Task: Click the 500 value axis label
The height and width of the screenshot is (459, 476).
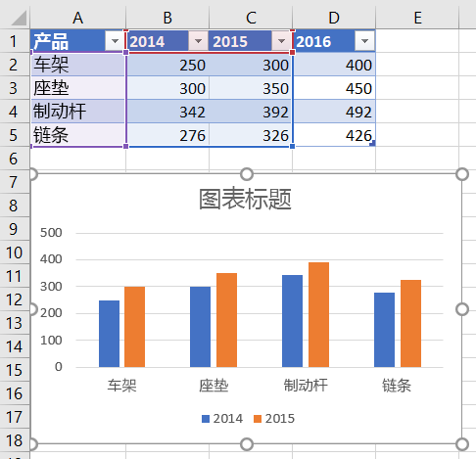Action: click(x=51, y=233)
